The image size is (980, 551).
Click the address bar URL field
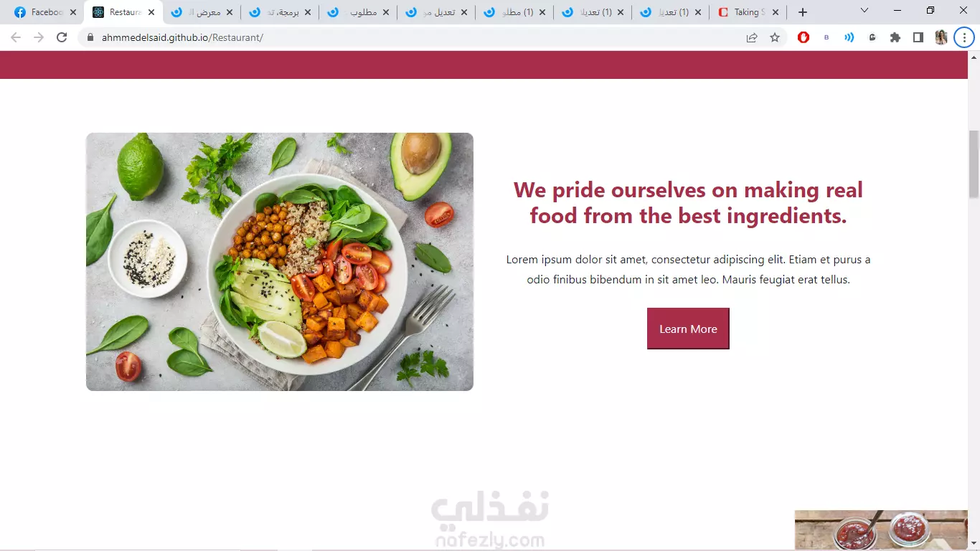[x=416, y=37]
